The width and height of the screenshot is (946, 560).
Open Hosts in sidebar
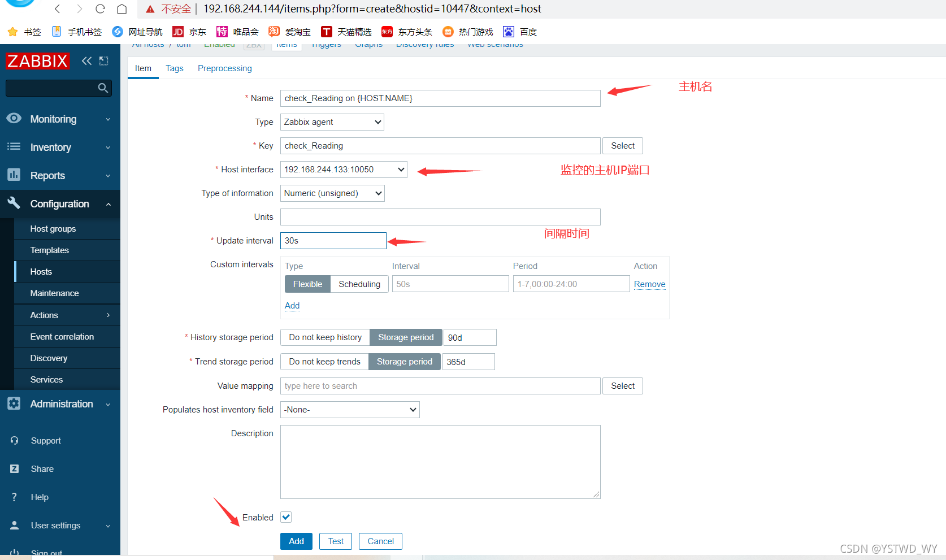click(41, 272)
